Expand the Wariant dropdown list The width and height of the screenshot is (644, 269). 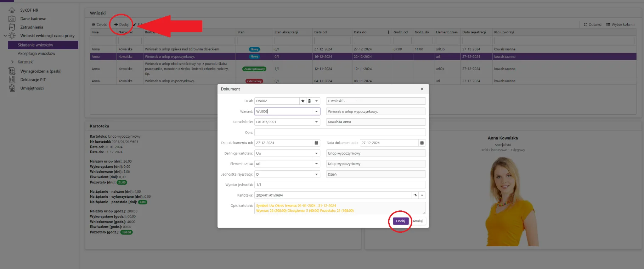[x=316, y=111]
